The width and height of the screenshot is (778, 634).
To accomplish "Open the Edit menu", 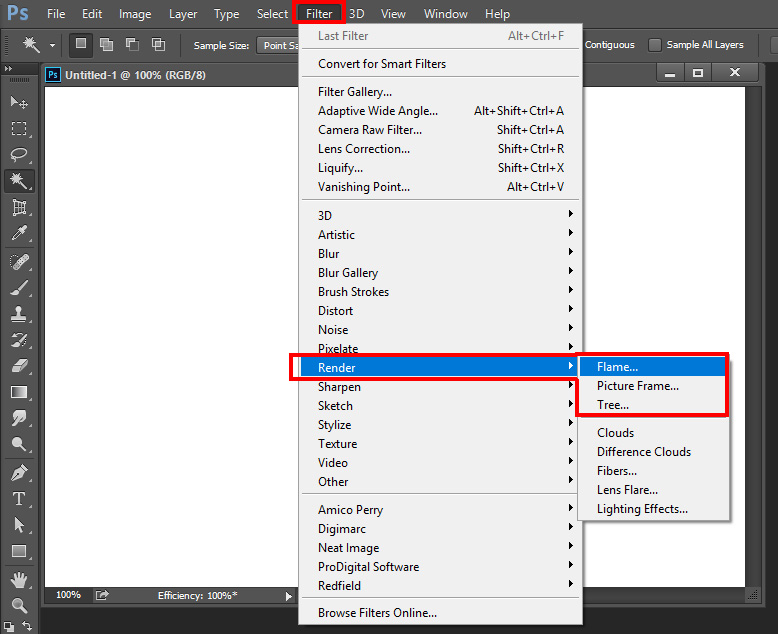I will point(92,14).
